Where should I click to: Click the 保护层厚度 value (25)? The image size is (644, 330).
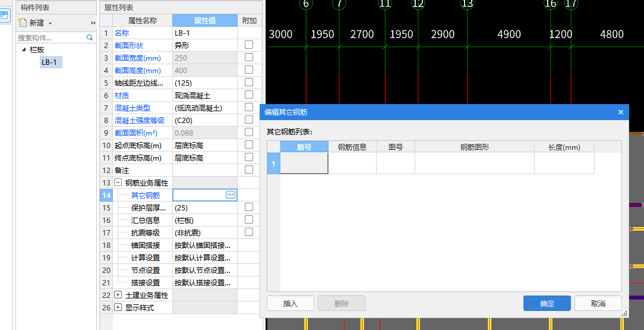[x=205, y=208]
